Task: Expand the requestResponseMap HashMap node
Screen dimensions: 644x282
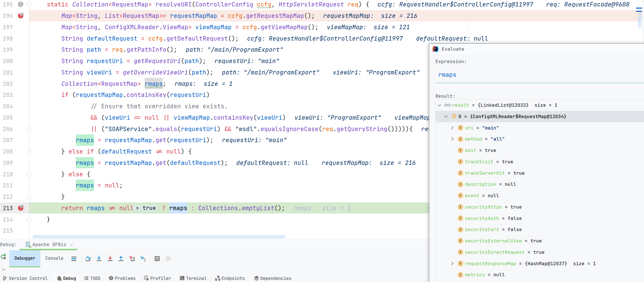Action: [x=452, y=263]
